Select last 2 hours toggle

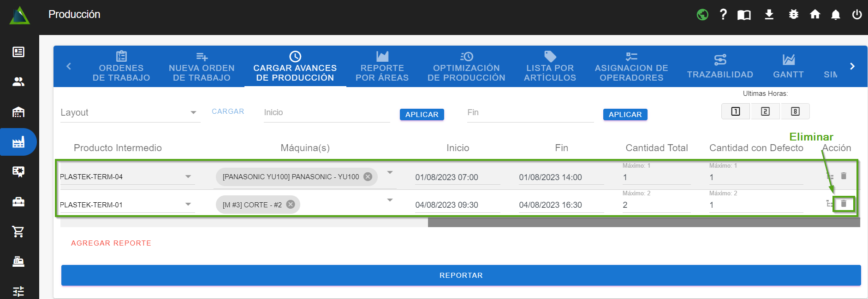tap(765, 111)
